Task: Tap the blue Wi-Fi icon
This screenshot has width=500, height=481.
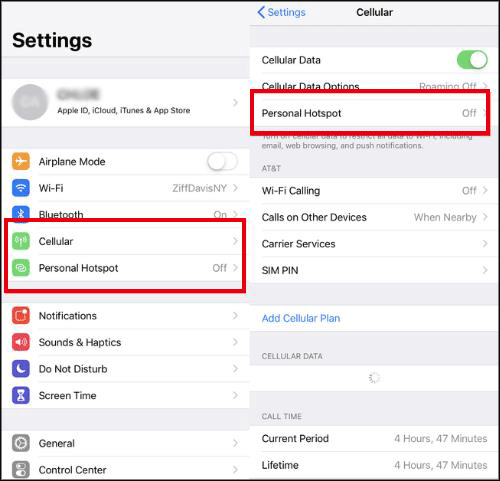Action: (x=21, y=188)
